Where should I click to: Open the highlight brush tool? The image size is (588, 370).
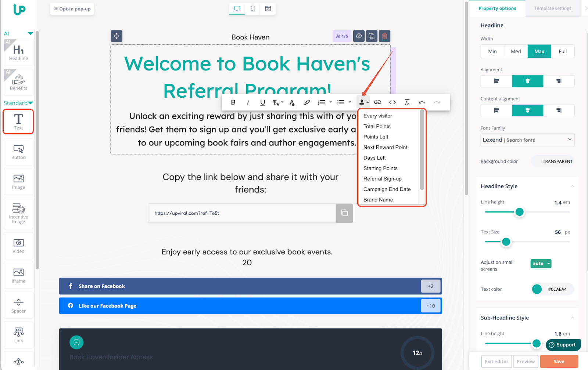[307, 102]
